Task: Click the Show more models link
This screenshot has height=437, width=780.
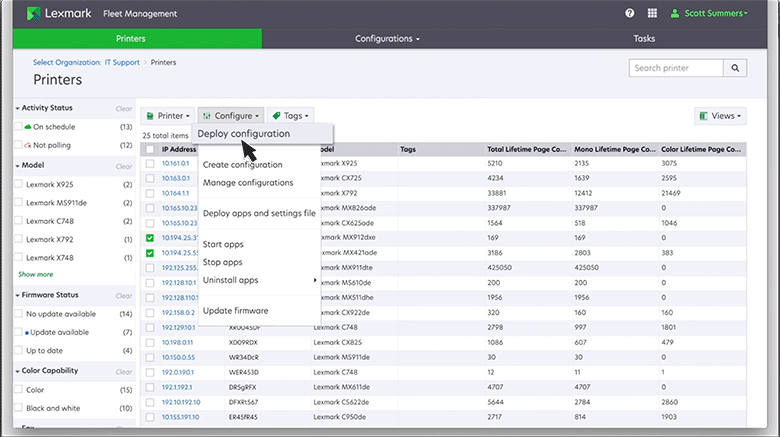Action: pyautogui.click(x=36, y=274)
